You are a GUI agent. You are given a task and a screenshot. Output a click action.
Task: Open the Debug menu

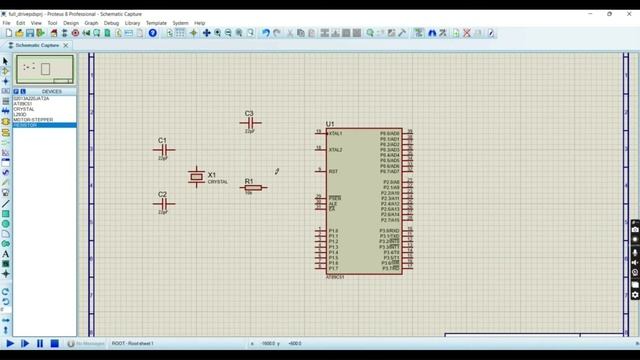[111, 23]
